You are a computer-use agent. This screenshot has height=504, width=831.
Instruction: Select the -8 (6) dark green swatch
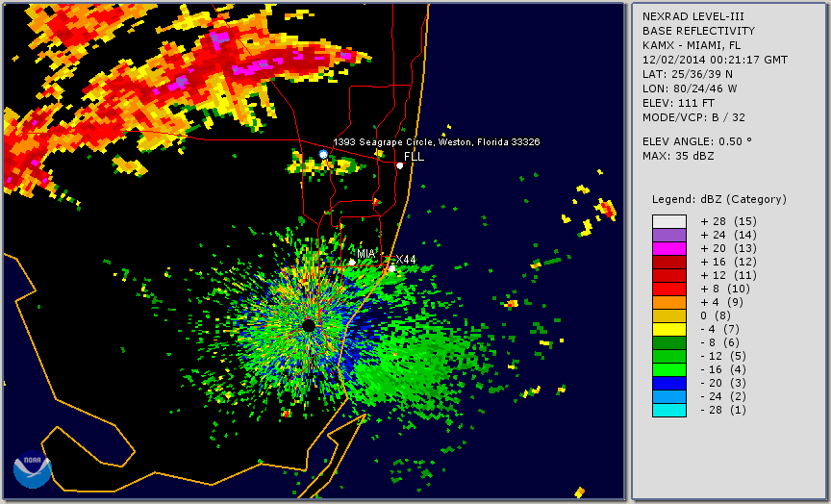[669, 342]
